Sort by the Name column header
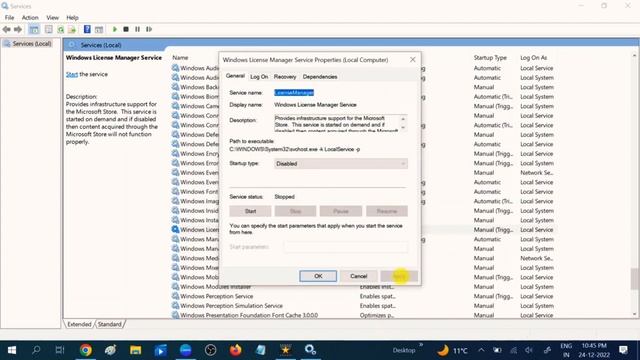Viewport: 640px width, 360px height. pos(180,58)
